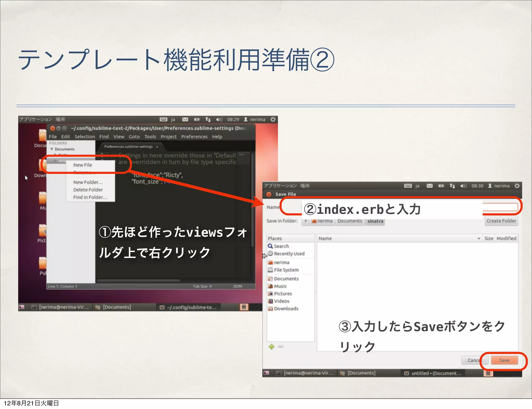The height and width of the screenshot is (409, 532).
Task: Click the workspace switcher icon in left taskbar
Action: pos(244,307)
